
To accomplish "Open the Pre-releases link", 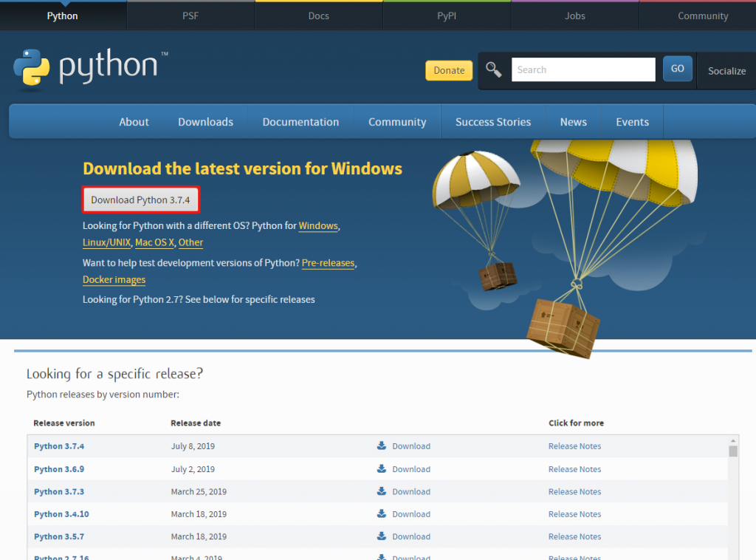I will click(x=328, y=263).
